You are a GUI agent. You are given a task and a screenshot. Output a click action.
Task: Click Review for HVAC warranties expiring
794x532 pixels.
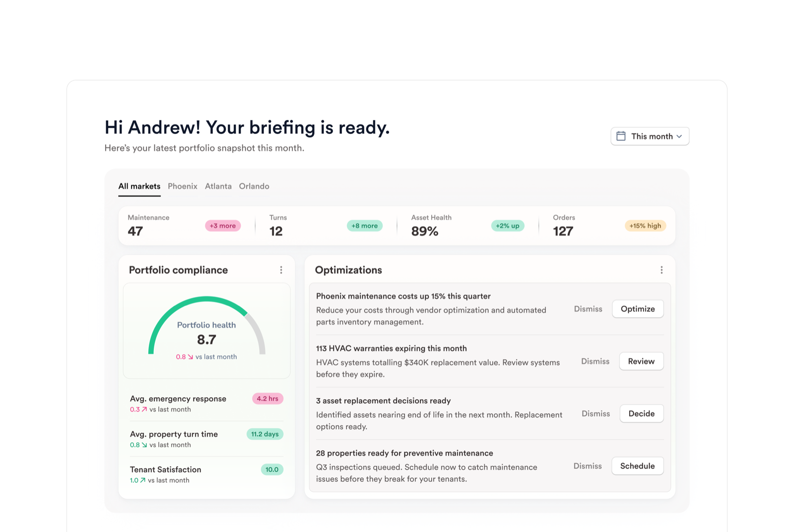641,361
